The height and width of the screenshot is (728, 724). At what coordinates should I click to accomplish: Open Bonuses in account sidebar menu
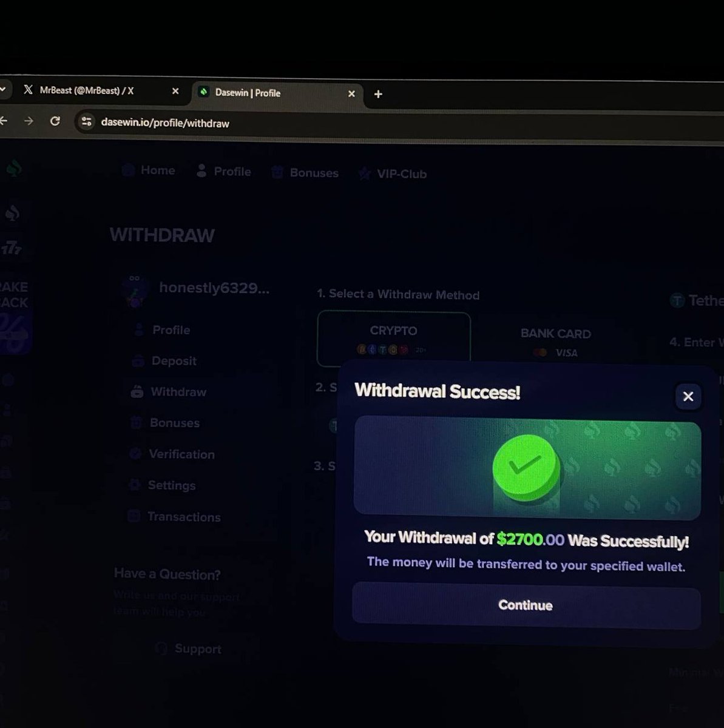pos(175,423)
